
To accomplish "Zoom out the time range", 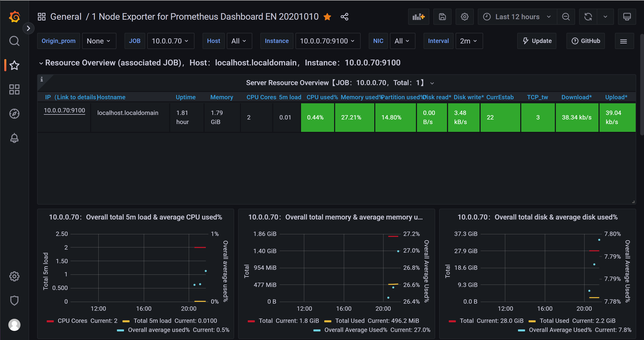I will (x=566, y=17).
